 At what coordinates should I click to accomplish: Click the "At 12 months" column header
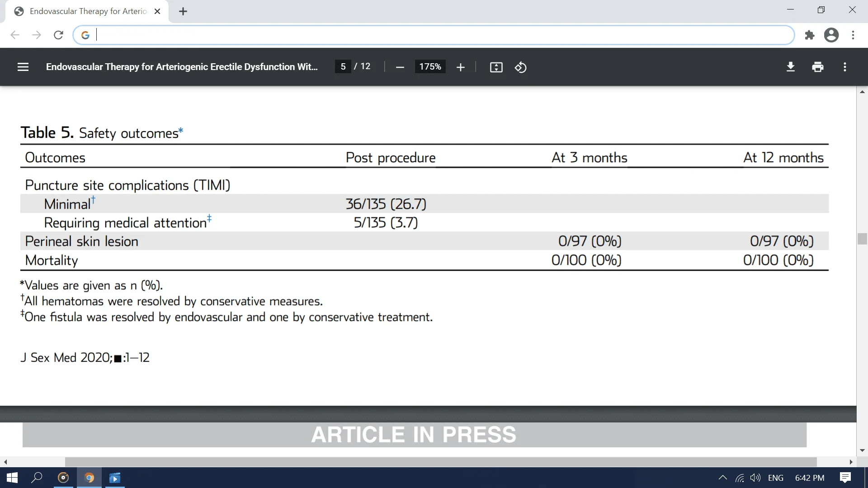783,157
